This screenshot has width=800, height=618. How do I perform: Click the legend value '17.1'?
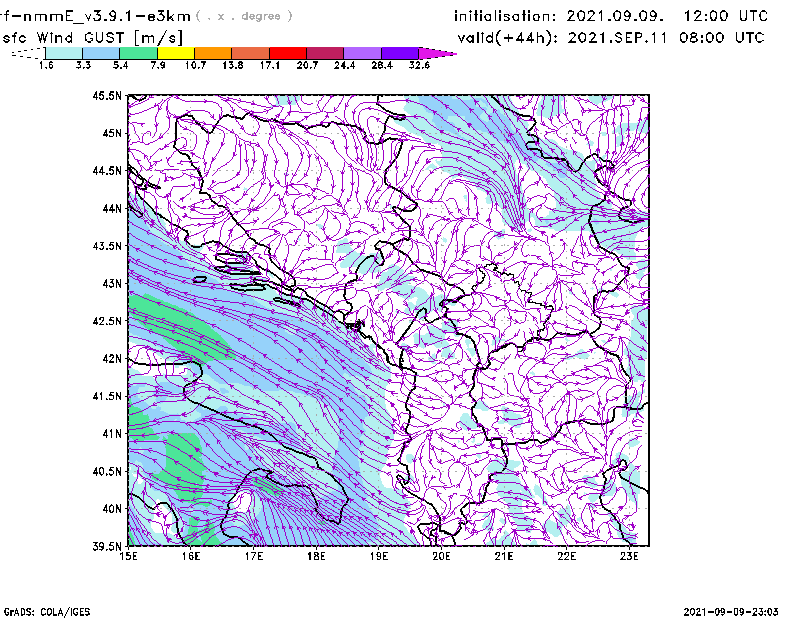coord(270,65)
